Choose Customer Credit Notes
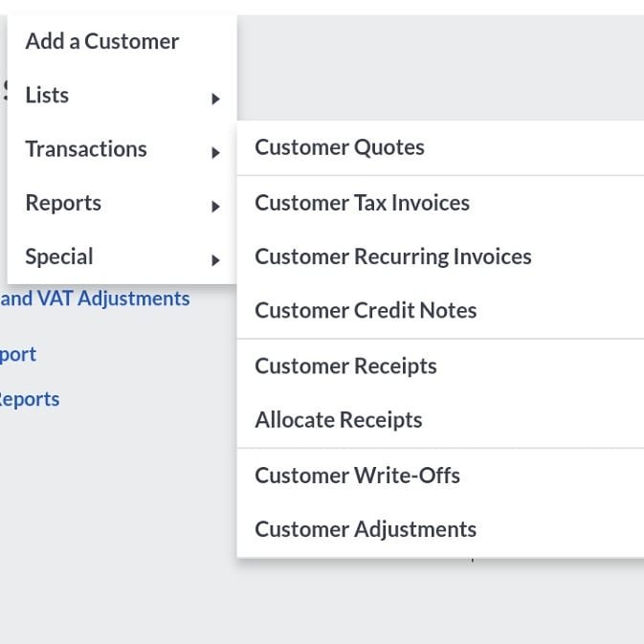 (x=440, y=310)
